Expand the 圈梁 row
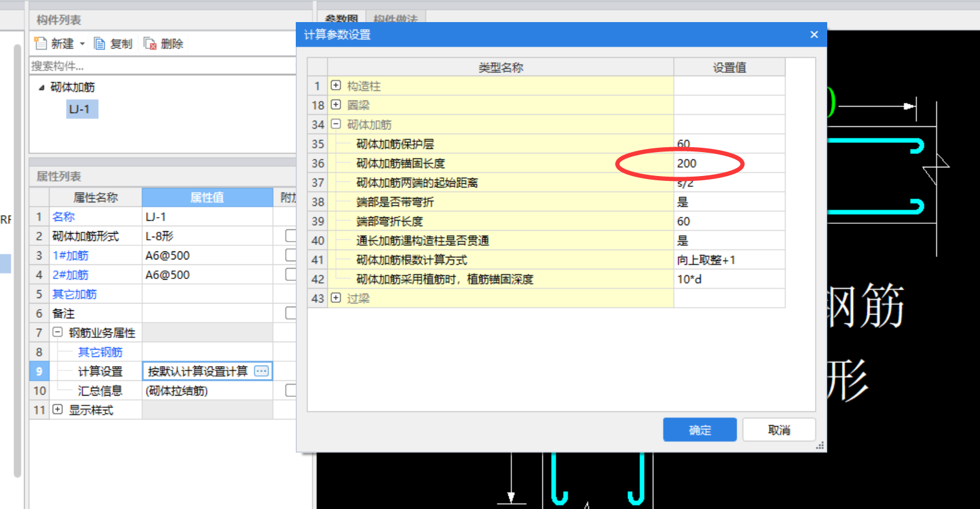The image size is (980, 509). coord(336,104)
